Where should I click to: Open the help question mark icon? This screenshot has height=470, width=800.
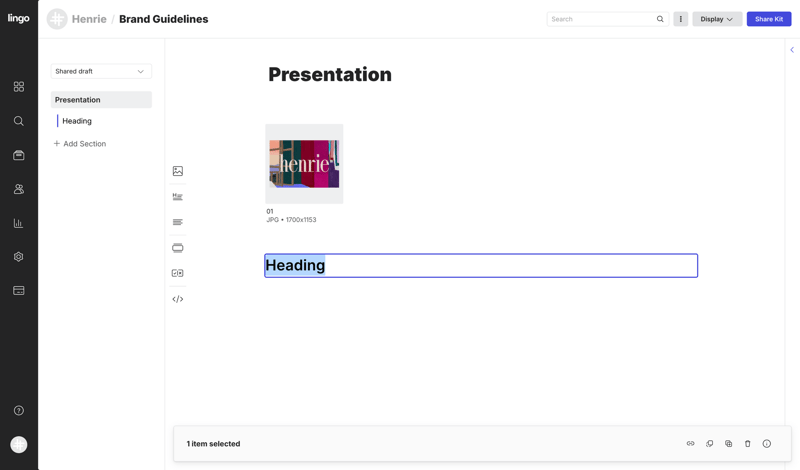pyautogui.click(x=19, y=410)
